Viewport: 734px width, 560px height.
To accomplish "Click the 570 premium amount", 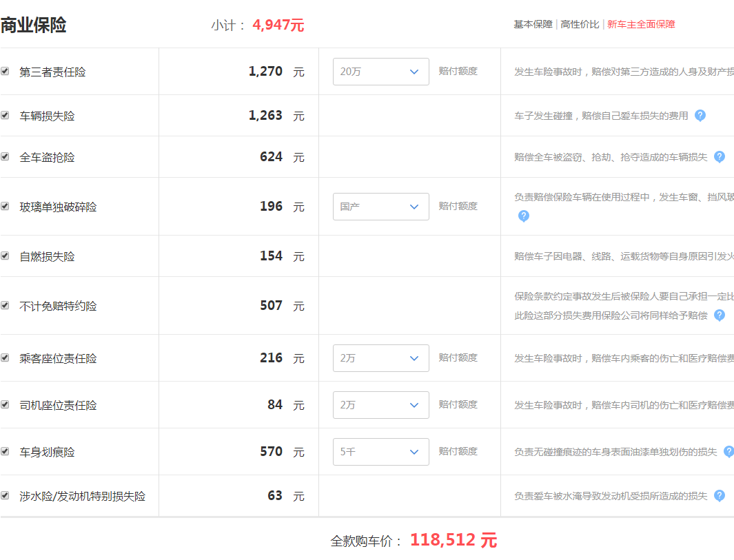I will coord(271,451).
